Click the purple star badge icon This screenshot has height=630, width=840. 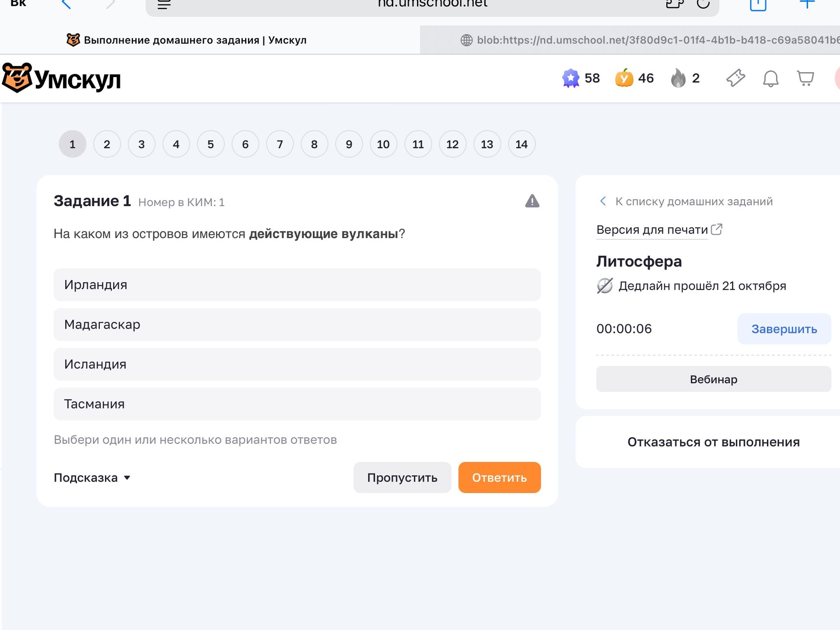(x=570, y=78)
